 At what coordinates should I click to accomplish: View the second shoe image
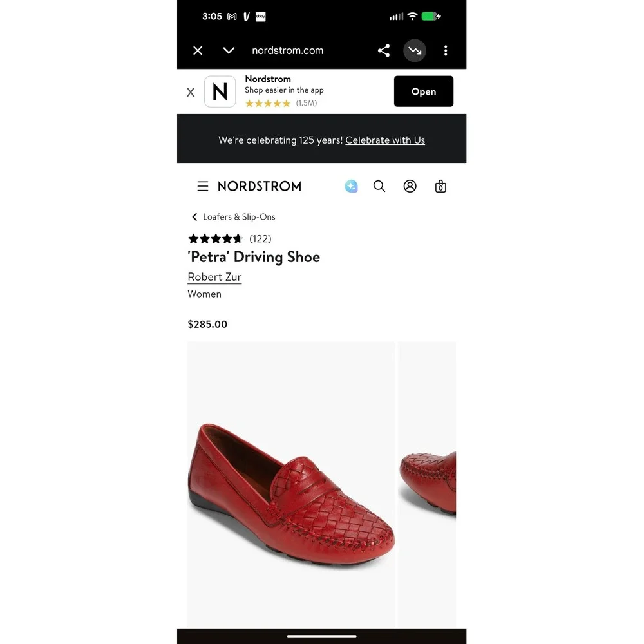click(427, 484)
